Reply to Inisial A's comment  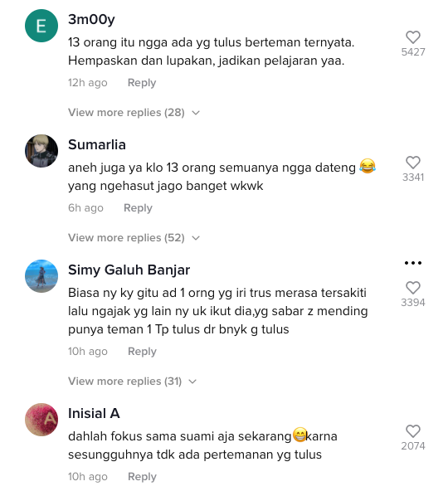pos(142,477)
